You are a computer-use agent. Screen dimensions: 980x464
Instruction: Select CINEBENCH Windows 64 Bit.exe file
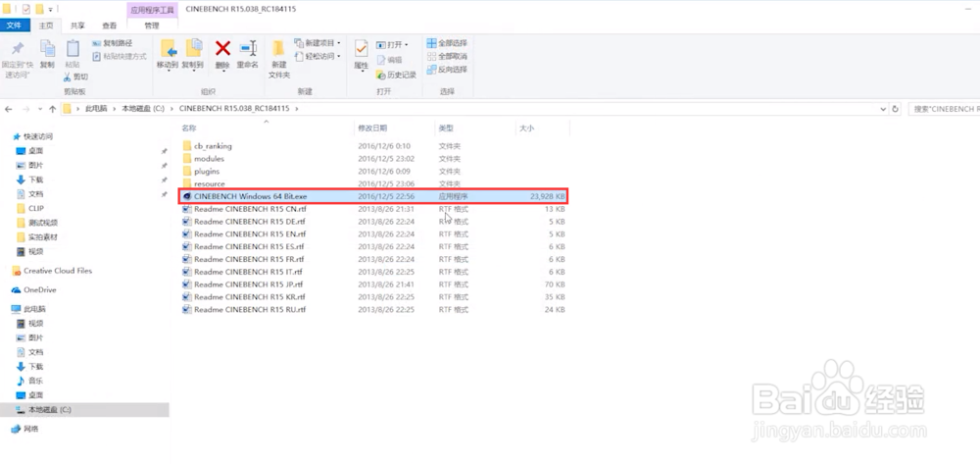point(373,196)
